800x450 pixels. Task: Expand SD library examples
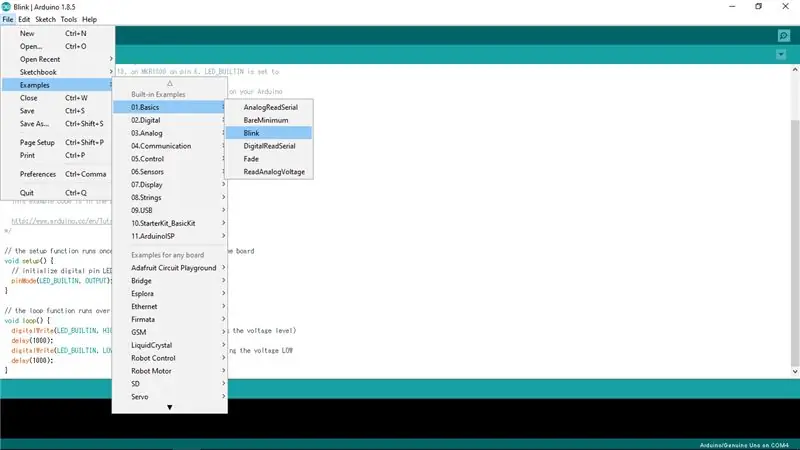click(x=169, y=384)
